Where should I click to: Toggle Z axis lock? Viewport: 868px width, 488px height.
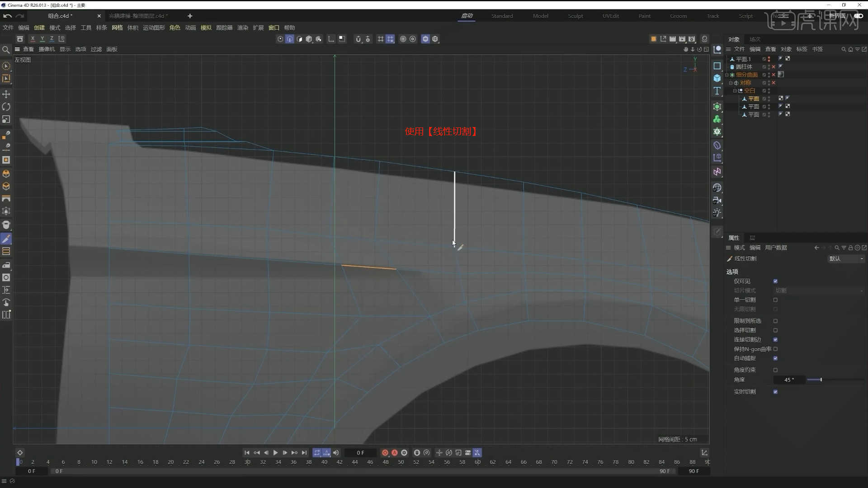click(52, 39)
